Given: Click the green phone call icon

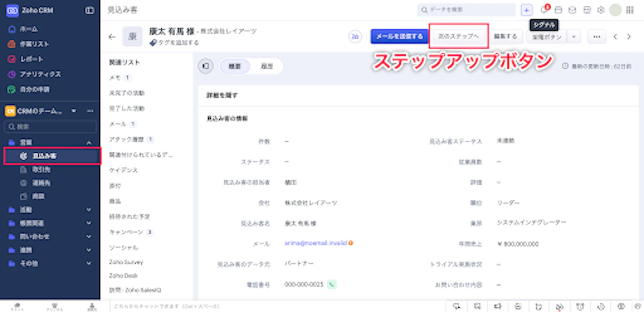Looking at the screenshot, I should pos(332,285).
